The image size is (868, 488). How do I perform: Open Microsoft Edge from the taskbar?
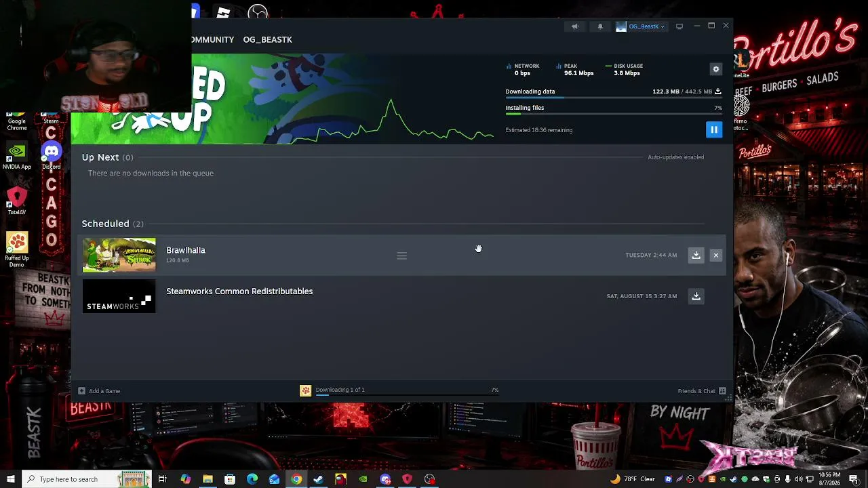(x=252, y=479)
